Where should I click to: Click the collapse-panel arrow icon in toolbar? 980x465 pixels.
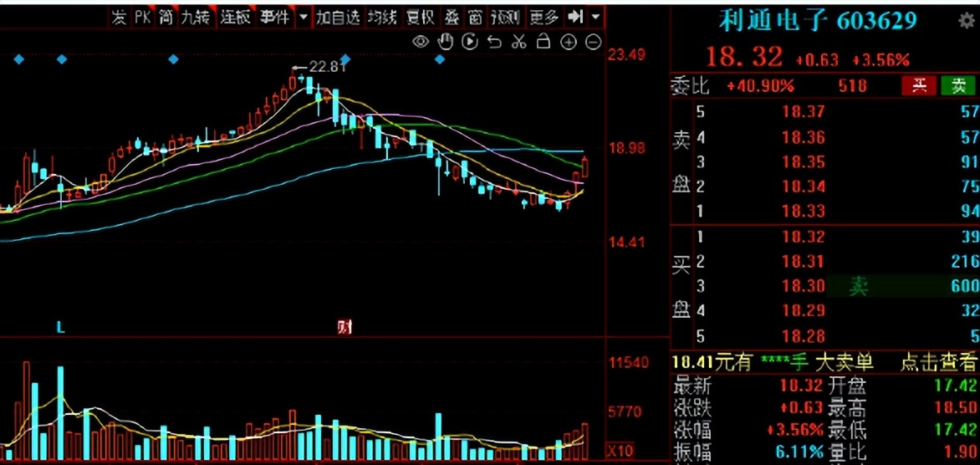[575, 16]
